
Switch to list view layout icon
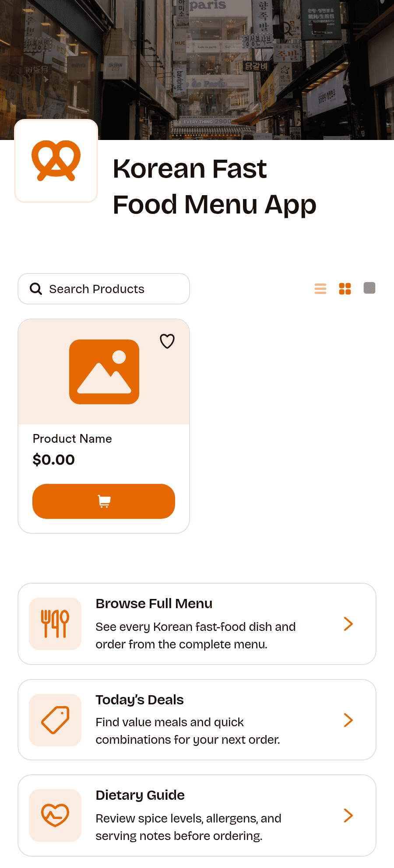pos(320,289)
